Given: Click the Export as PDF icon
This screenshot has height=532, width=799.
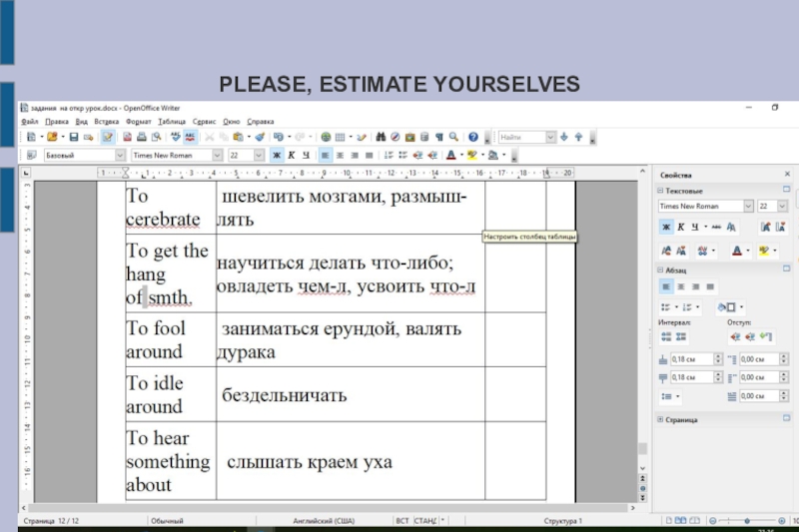Looking at the screenshot, I should [127, 137].
